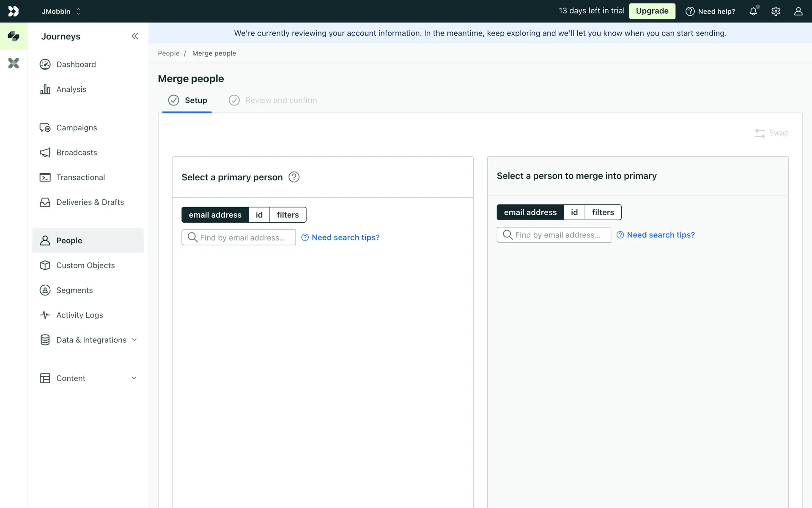
Task: Select 'filters' mode in merge person panel
Action: 603,213
